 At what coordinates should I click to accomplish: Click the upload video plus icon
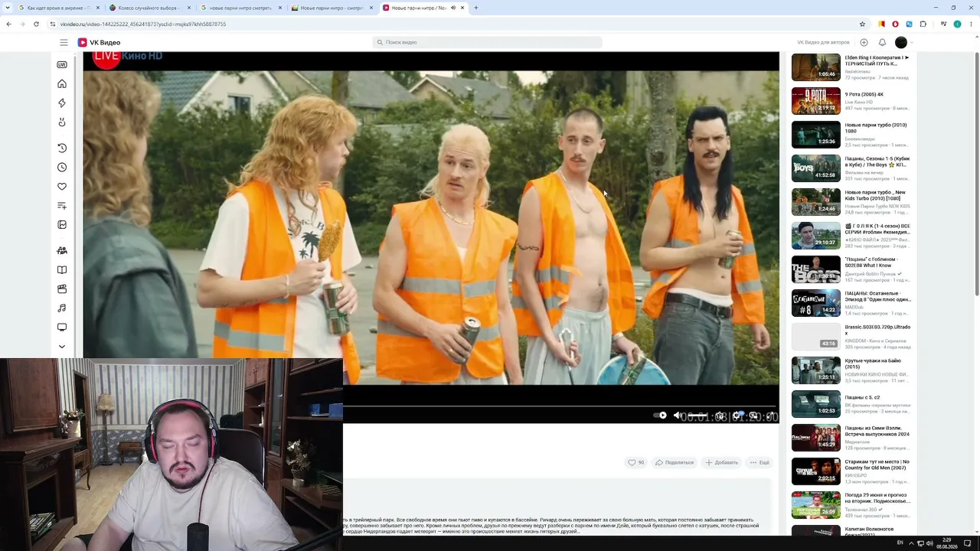(x=864, y=43)
